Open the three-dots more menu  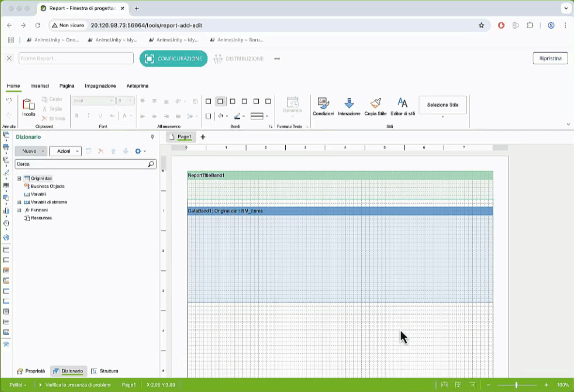(277, 59)
